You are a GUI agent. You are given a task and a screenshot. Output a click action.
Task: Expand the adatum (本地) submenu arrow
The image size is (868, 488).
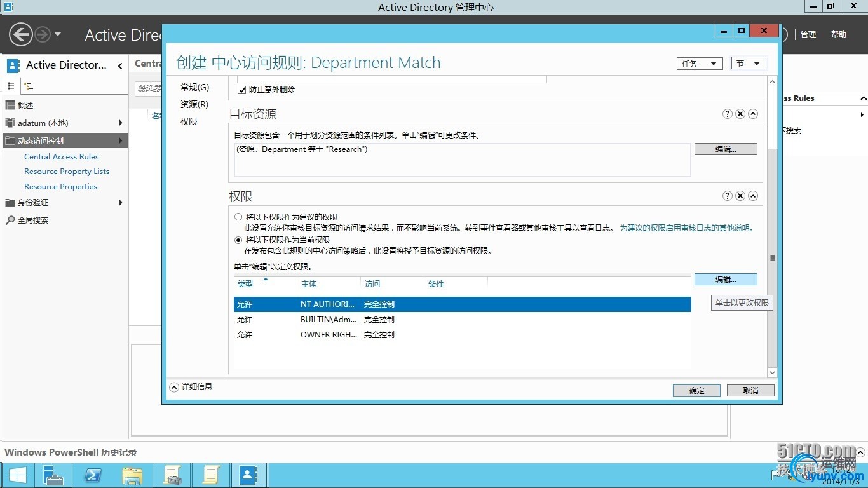121,123
